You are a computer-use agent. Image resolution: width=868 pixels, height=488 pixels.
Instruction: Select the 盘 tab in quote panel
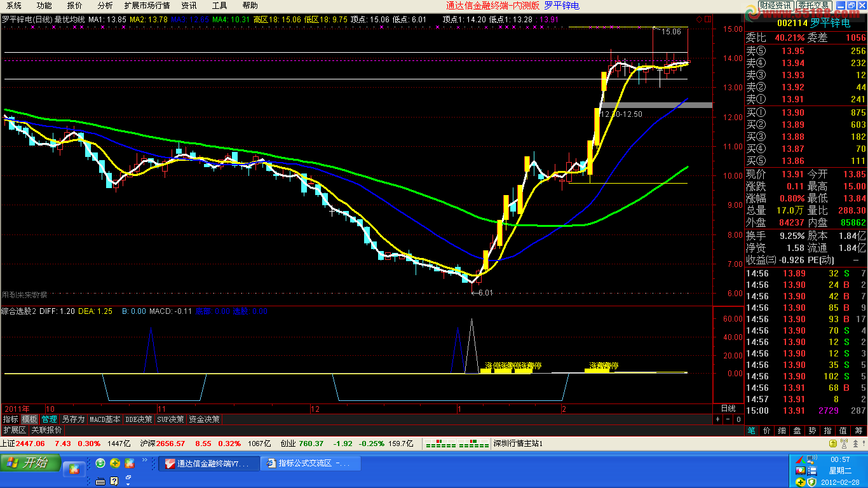click(x=797, y=431)
